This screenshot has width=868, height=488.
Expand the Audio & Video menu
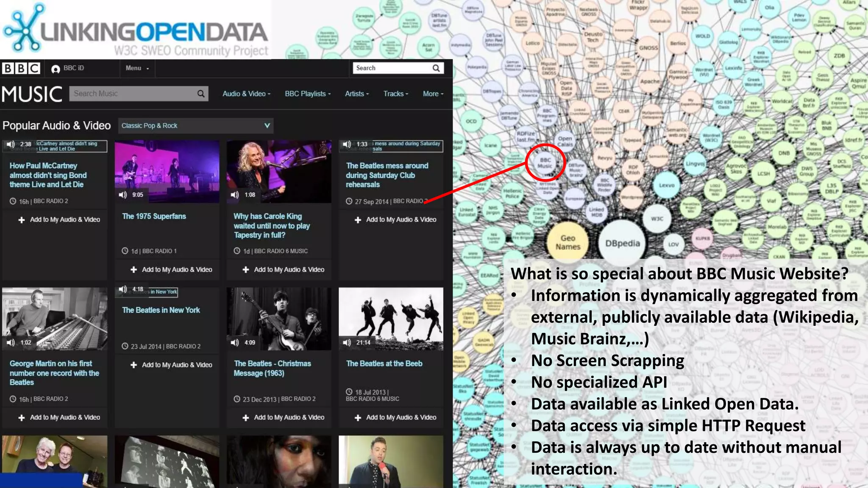pos(246,94)
